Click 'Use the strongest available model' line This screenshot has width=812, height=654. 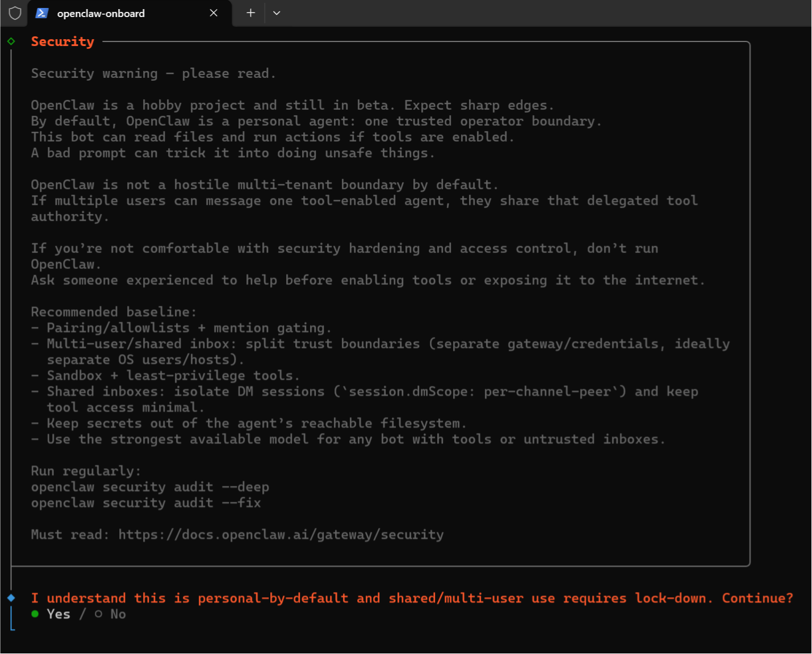348,439
